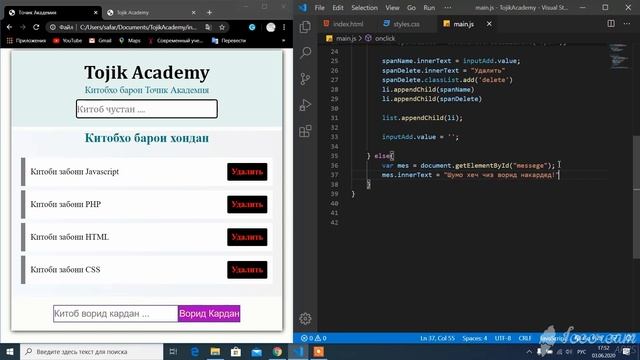The height and width of the screenshot is (360, 640).
Task: Open Chrome three-dot menu
Action: tap(284, 27)
